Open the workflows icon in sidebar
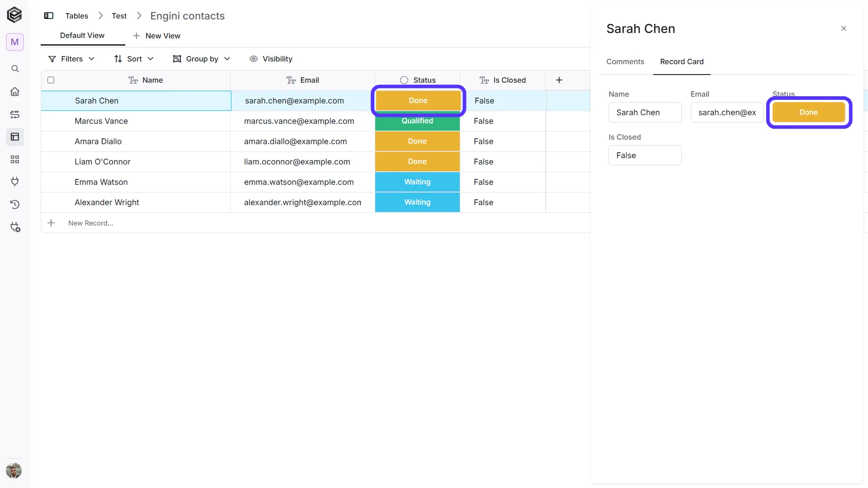This screenshot has width=868, height=488. click(15, 114)
